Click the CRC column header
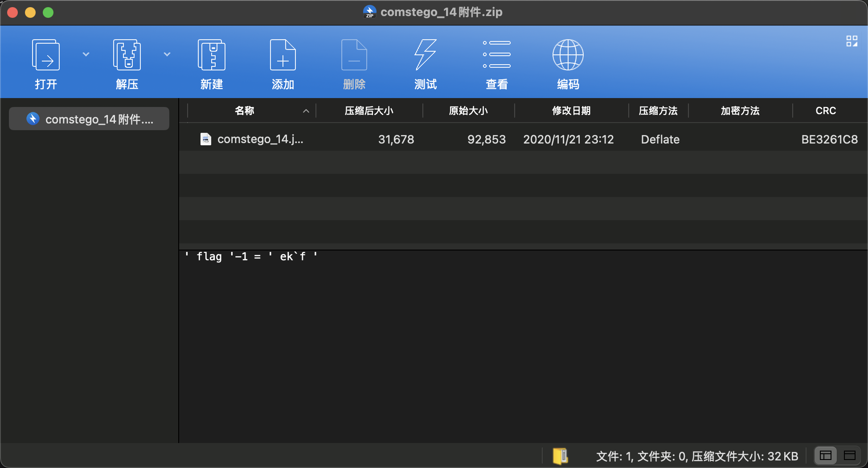The width and height of the screenshot is (868, 468). 826,111
